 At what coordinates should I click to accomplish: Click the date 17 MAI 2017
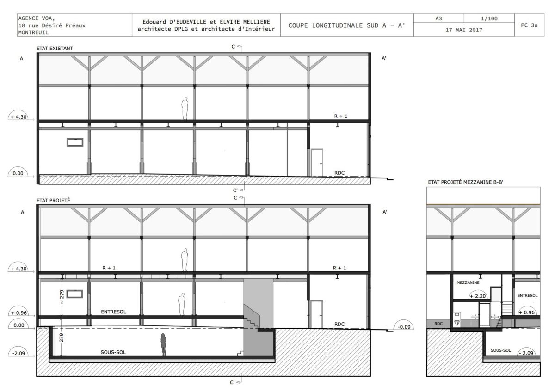tap(464, 30)
